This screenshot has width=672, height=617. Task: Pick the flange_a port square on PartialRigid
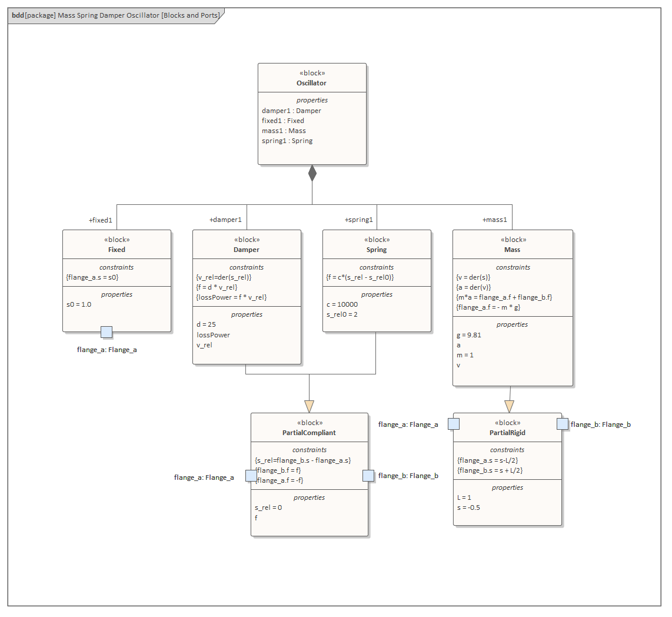pos(454,424)
